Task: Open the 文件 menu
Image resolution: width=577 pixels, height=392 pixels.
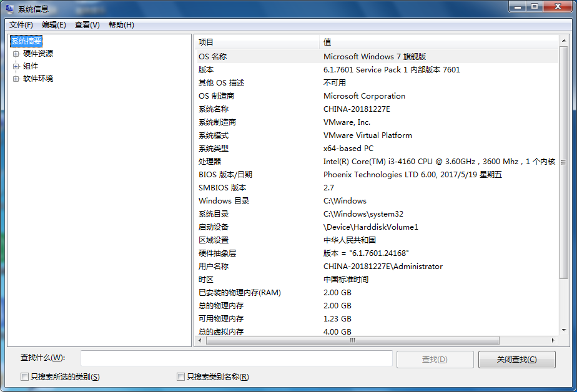Action: [20, 24]
